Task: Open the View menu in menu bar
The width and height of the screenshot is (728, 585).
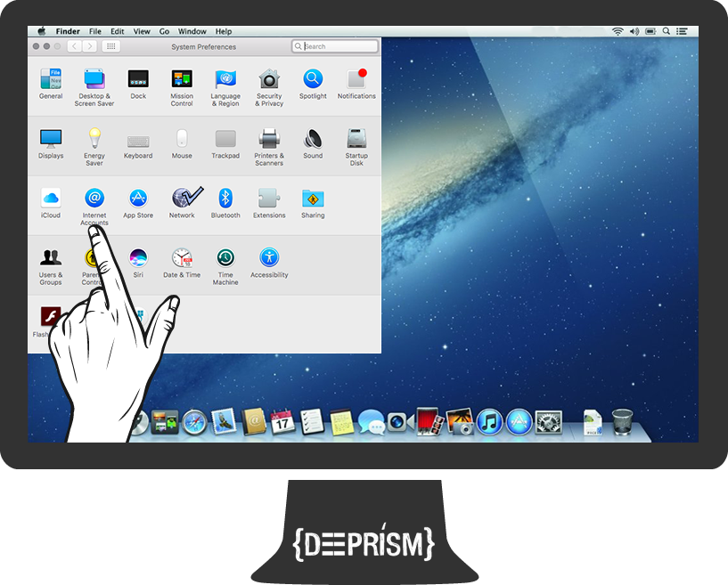Action: (143, 31)
